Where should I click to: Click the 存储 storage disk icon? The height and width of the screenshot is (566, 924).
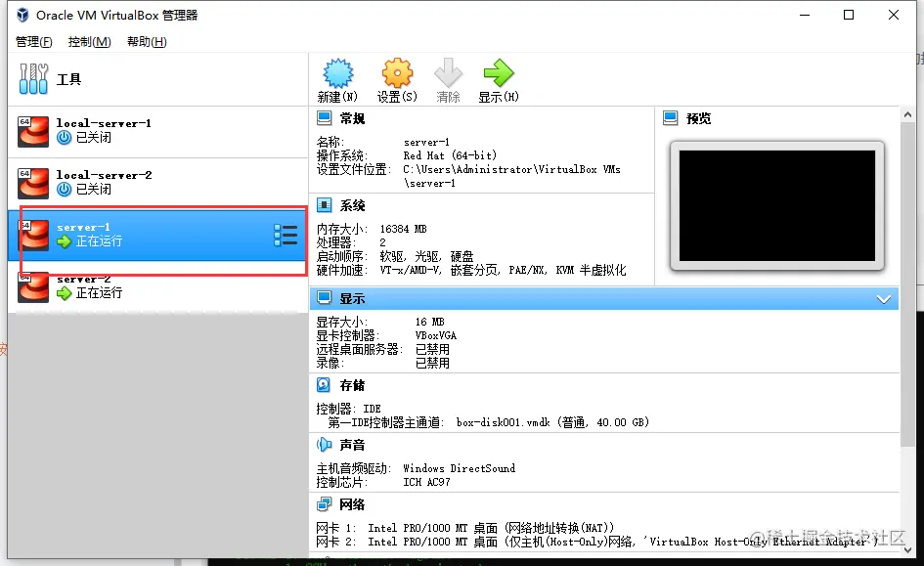click(x=324, y=385)
